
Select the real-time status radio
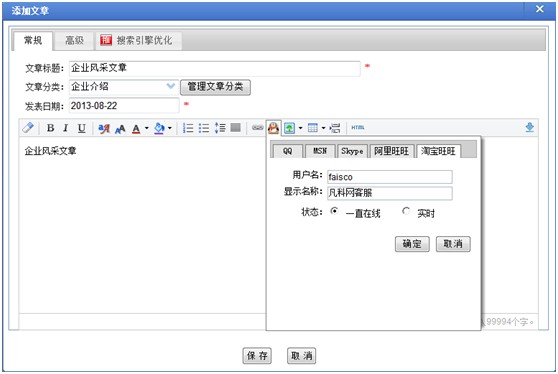click(406, 211)
